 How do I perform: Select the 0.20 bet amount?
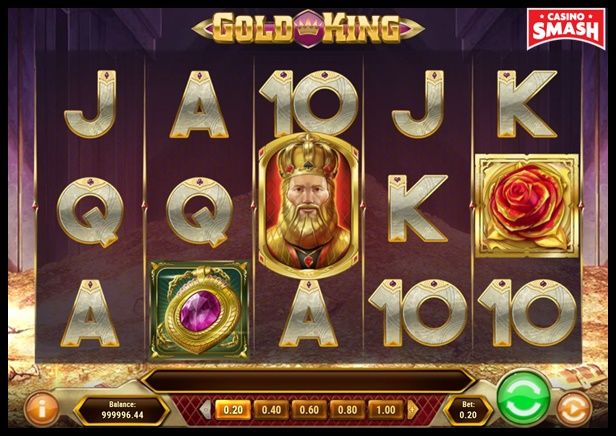[x=233, y=410]
